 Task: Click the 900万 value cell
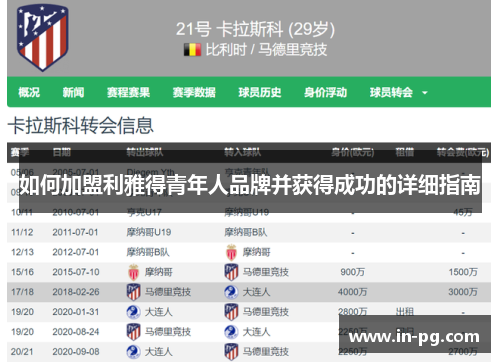pyautogui.click(x=353, y=272)
